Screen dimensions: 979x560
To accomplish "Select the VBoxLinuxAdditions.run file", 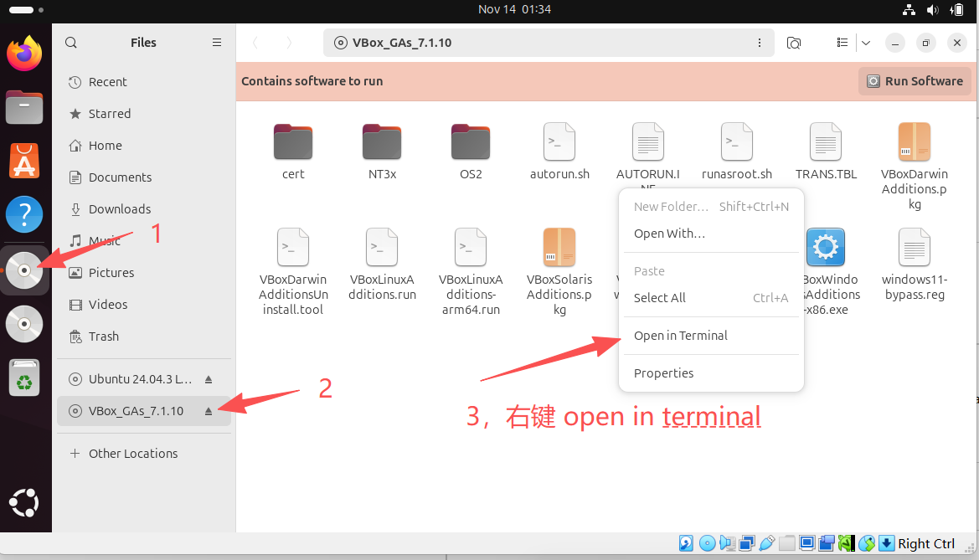I will (x=382, y=264).
